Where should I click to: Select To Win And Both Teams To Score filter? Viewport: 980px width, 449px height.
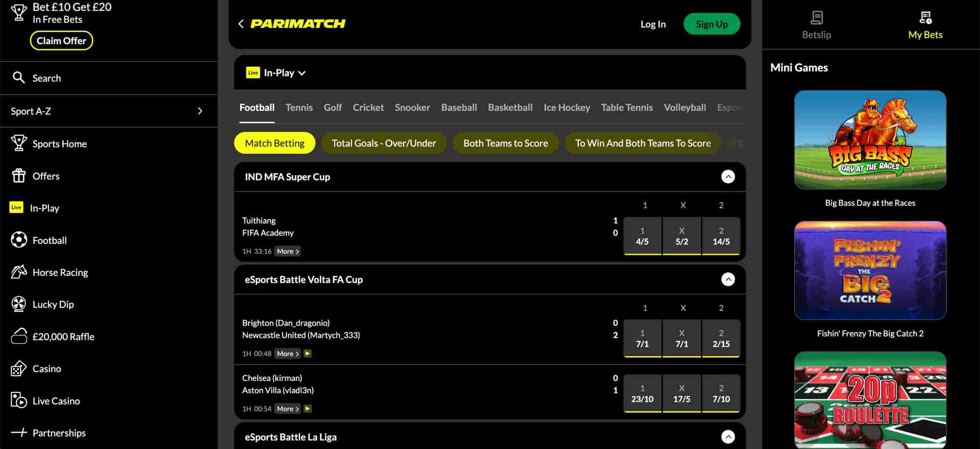643,143
